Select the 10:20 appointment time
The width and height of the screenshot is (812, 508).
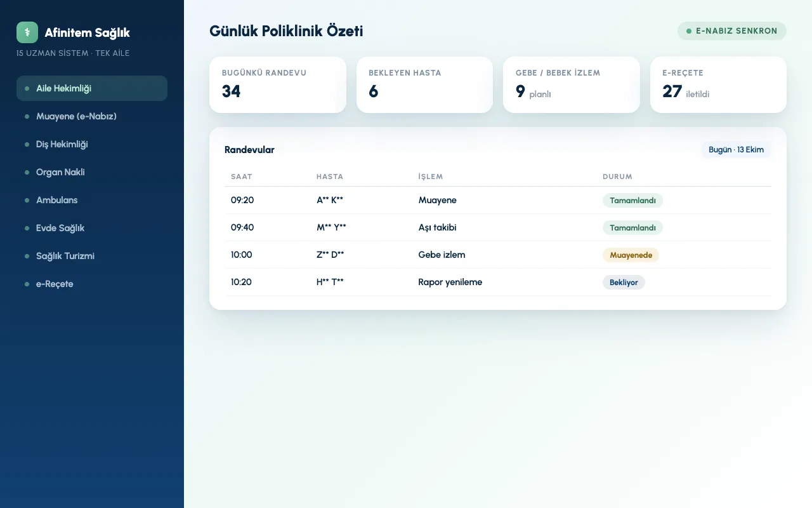241,282
